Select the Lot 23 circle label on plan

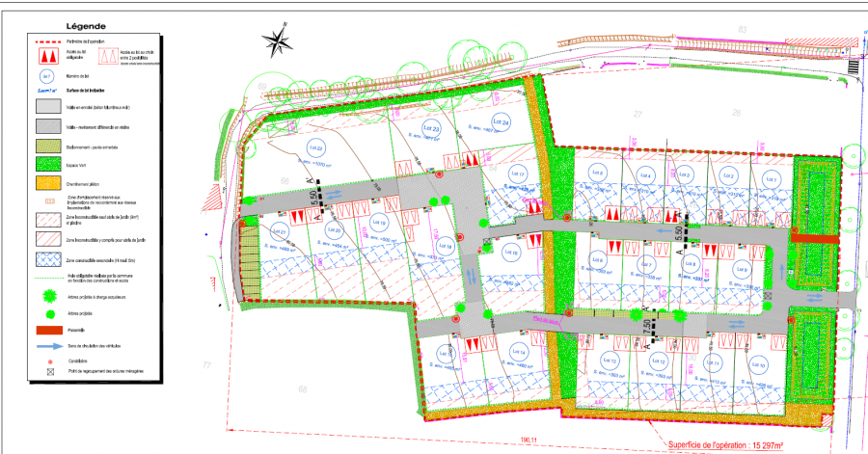pyautogui.click(x=432, y=129)
